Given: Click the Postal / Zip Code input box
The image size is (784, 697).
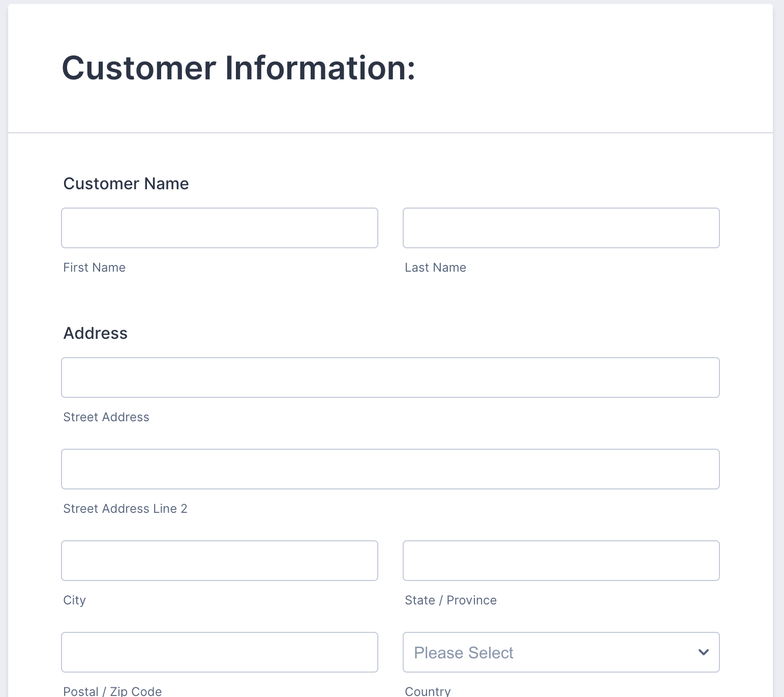Looking at the screenshot, I should click(219, 652).
